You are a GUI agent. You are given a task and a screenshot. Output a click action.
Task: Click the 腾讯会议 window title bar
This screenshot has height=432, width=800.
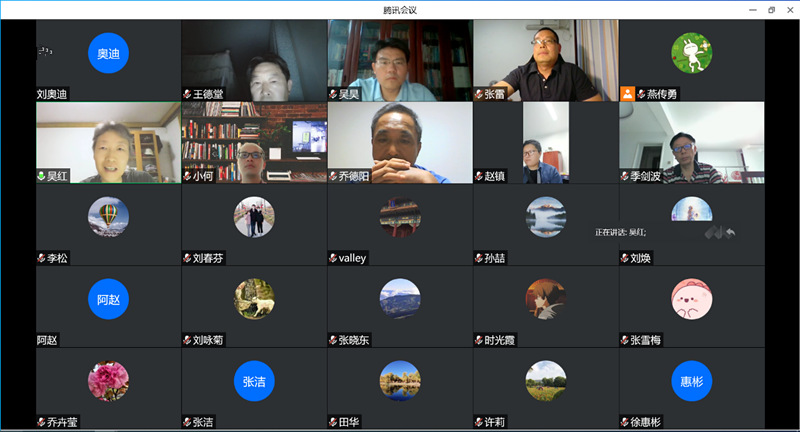click(400, 9)
